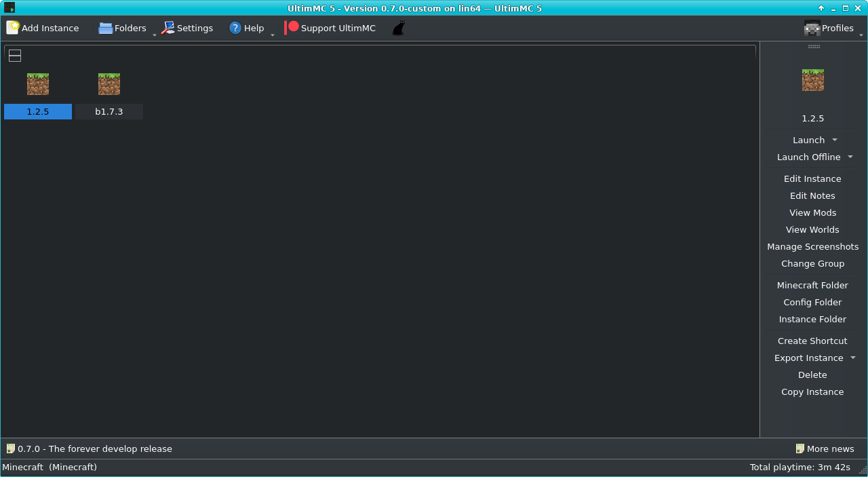Click the black cat icon
The width and height of the screenshot is (868, 477).
pyautogui.click(x=399, y=28)
